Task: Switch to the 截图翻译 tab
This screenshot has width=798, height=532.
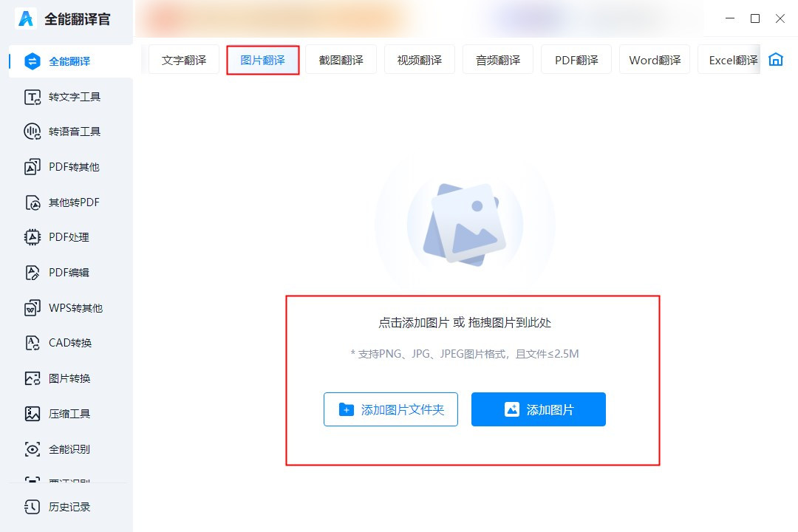Action: coord(341,59)
